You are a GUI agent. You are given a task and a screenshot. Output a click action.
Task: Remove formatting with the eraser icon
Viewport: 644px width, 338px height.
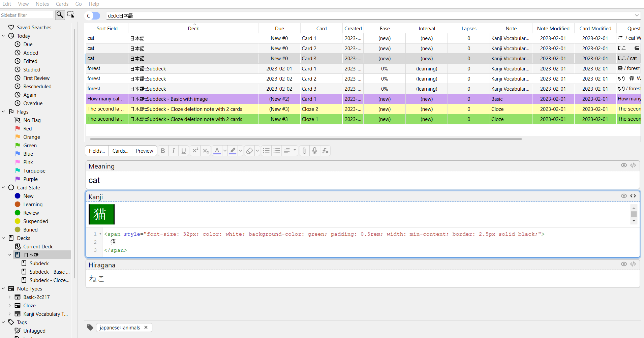click(249, 151)
